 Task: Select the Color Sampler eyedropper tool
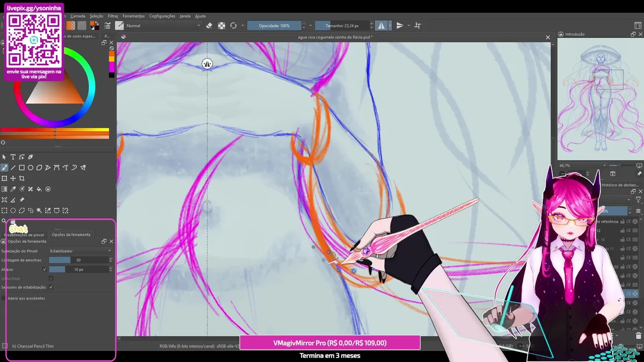(x=13, y=189)
